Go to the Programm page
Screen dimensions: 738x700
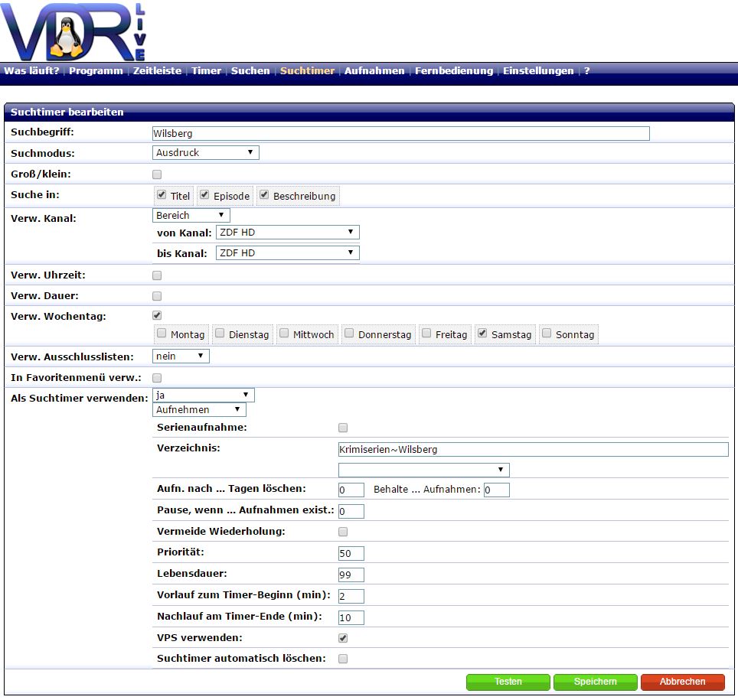tap(96, 70)
